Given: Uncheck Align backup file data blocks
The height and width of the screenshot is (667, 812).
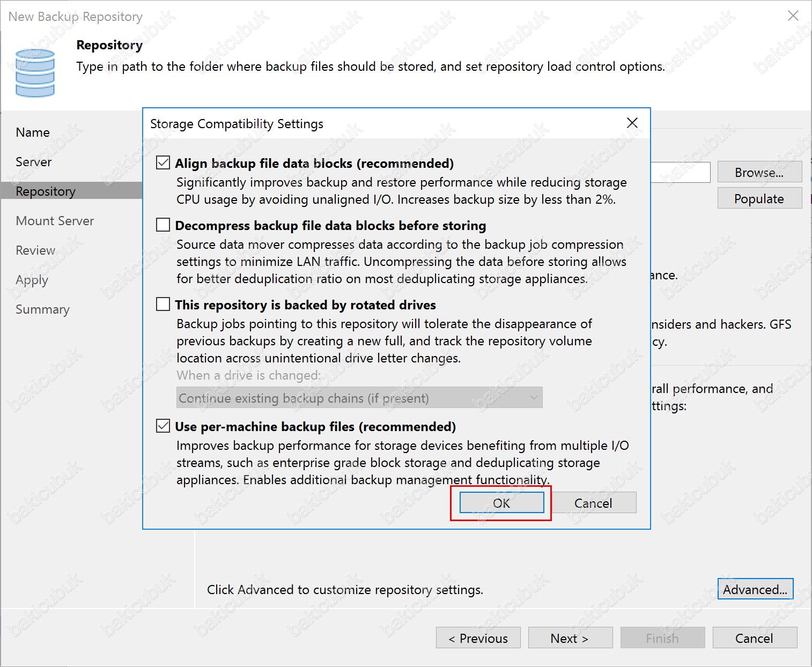Looking at the screenshot, I should click(x=163, y=163).
